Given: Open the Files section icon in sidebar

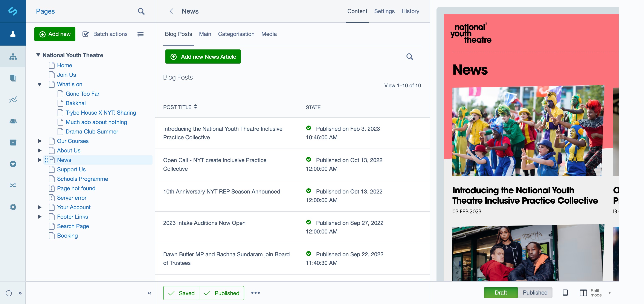Looking at the screenshot, I should (x=13, y=78).
